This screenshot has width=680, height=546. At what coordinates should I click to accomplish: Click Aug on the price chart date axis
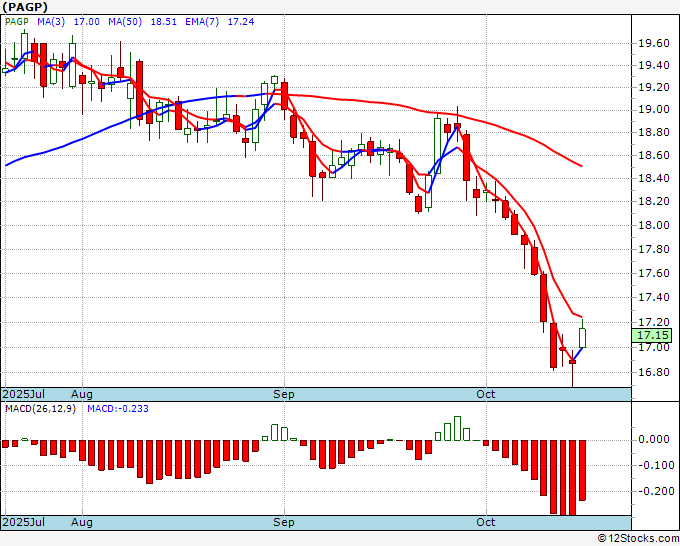click(x=82, y=394)
